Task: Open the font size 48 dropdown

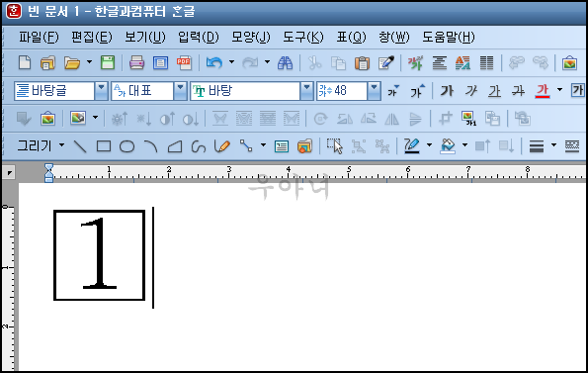Action: pos(374,90)
